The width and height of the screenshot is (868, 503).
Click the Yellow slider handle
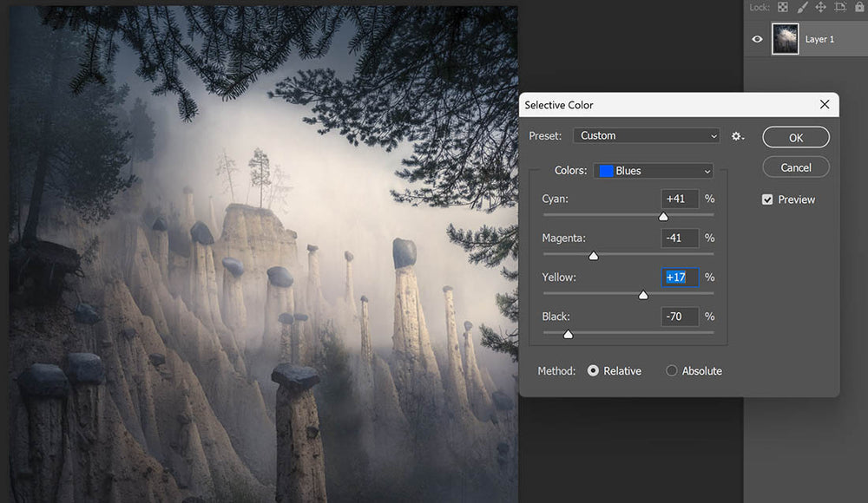pyautogui.click(x=643, y=295)
